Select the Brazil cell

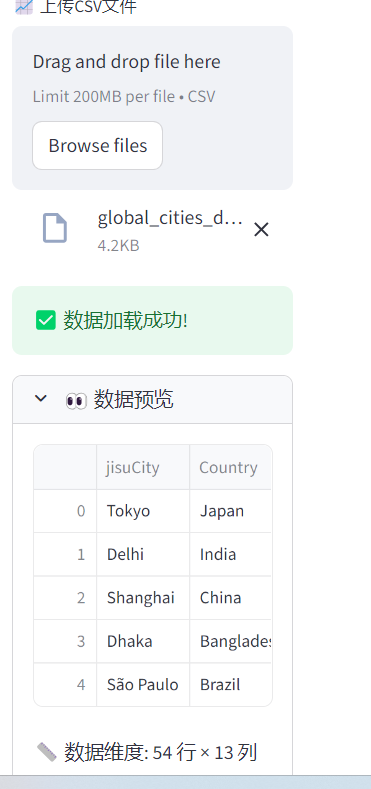[231, 684]
